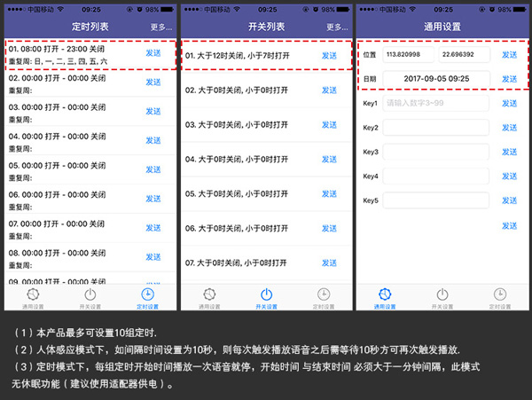Edit date field 2017-09-05 09:25
The width and height of the screenshot is (532, 400).
(436, 79)
